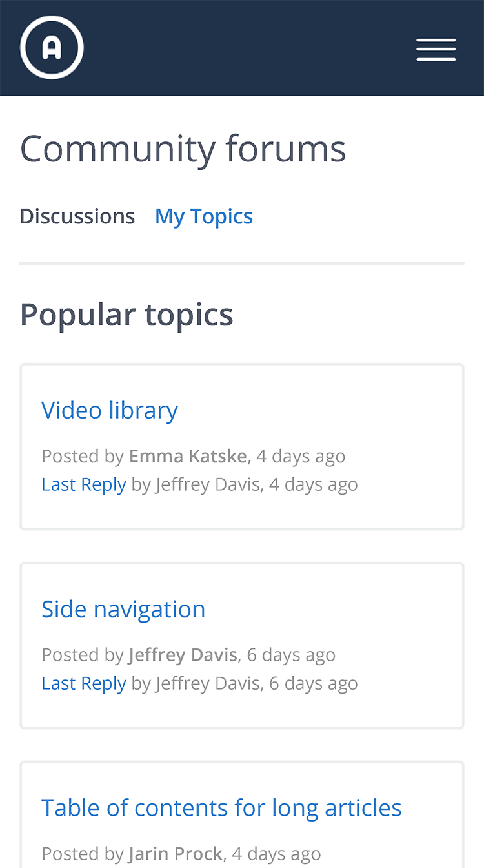The width and height of the screenshot is (484, 868).
Task: Click author name Jarin Prock
Action: pos(176,854)
